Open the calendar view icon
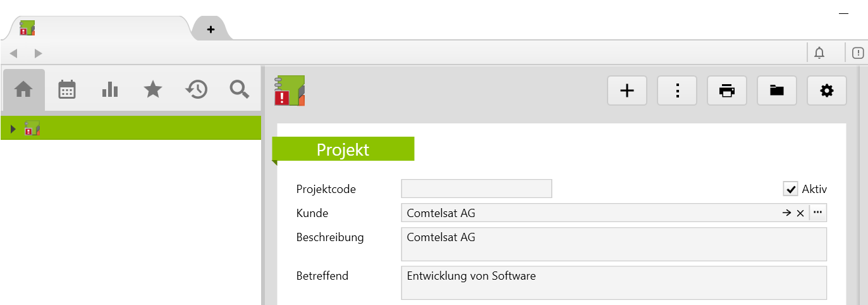The height and width of the screenshot is (305, 868). (x=67, y=90)
